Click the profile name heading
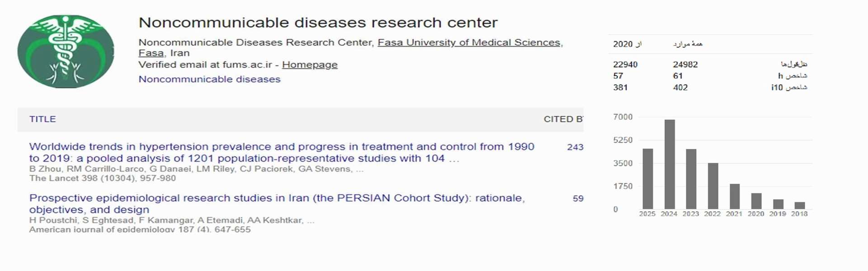 (318, 23)
